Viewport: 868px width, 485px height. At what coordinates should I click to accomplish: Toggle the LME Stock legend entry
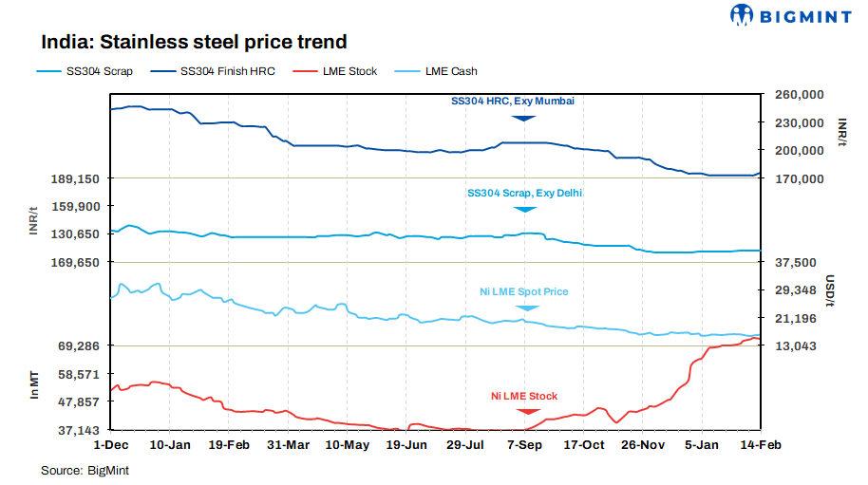pos(349,71)
